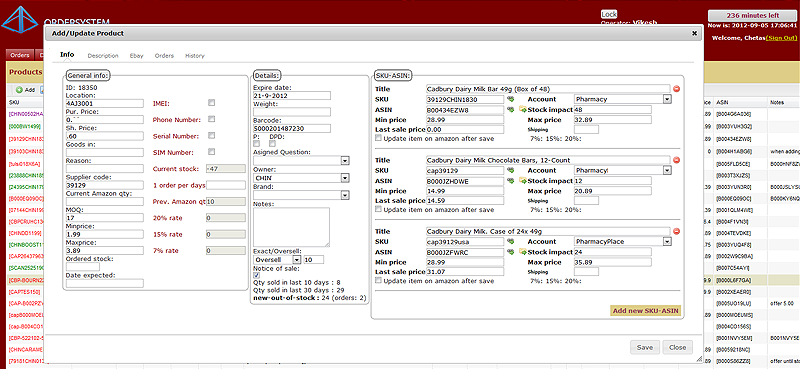Remove the Case of 24x 49g SKU-ASIN entry
800x369 pixels.
click(x=677, y=231)
